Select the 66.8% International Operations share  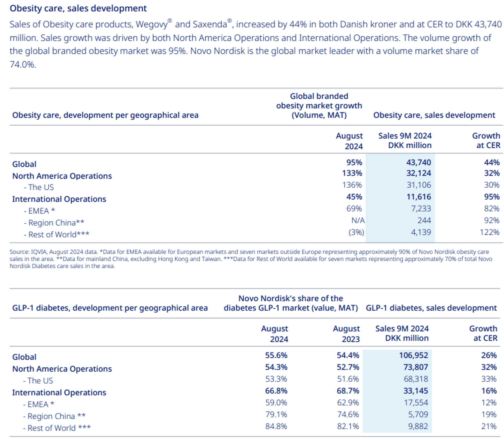[x=276, y=391]
